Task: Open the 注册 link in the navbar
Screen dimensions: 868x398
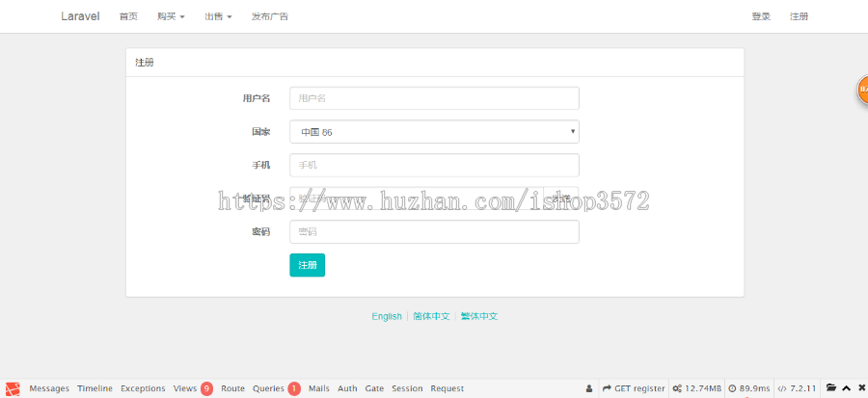Action: (x=799, y=16)
